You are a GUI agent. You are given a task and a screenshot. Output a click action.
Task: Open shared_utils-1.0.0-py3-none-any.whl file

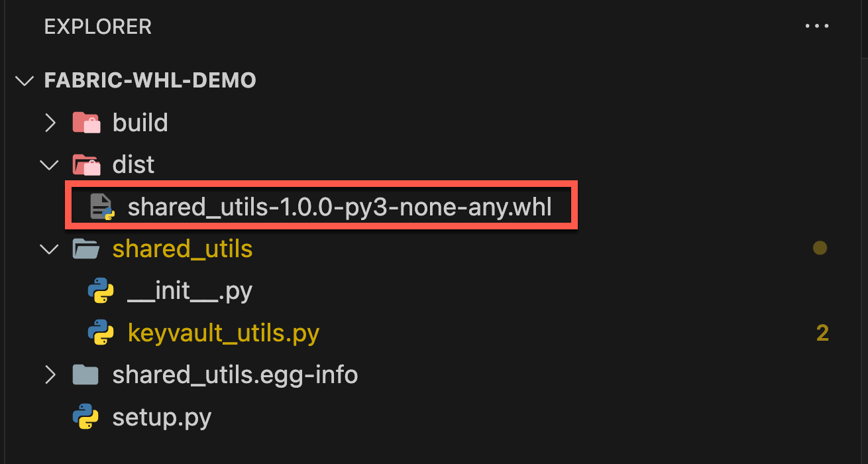(x=339, y=207)
